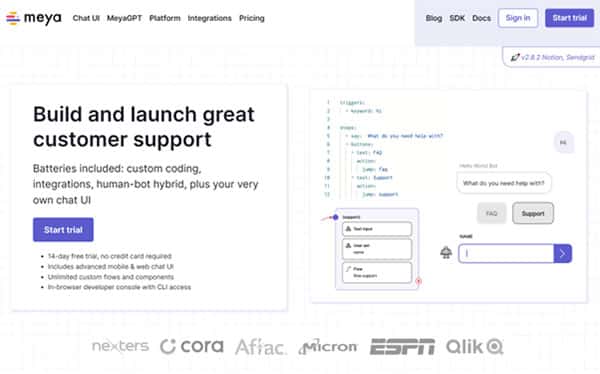600x374 pixels.
Task: Open the MeyaGPT menu item
Action: pyautogui.click(x=124, y=18)
